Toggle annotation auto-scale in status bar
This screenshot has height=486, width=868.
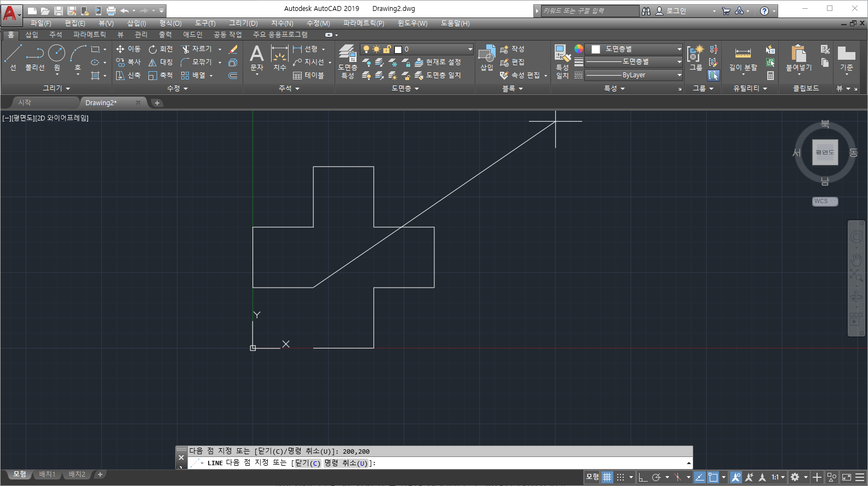[x=749, y=477]
